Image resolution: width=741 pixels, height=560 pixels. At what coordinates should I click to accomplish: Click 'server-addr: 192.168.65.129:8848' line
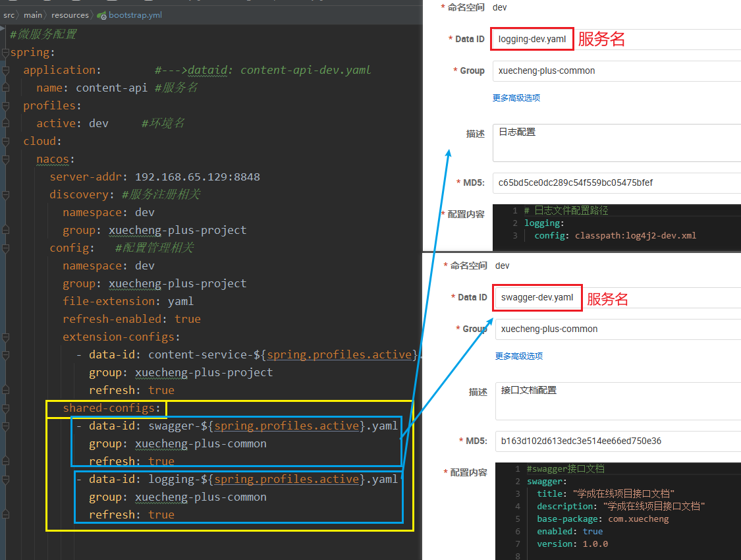(155, 177)
